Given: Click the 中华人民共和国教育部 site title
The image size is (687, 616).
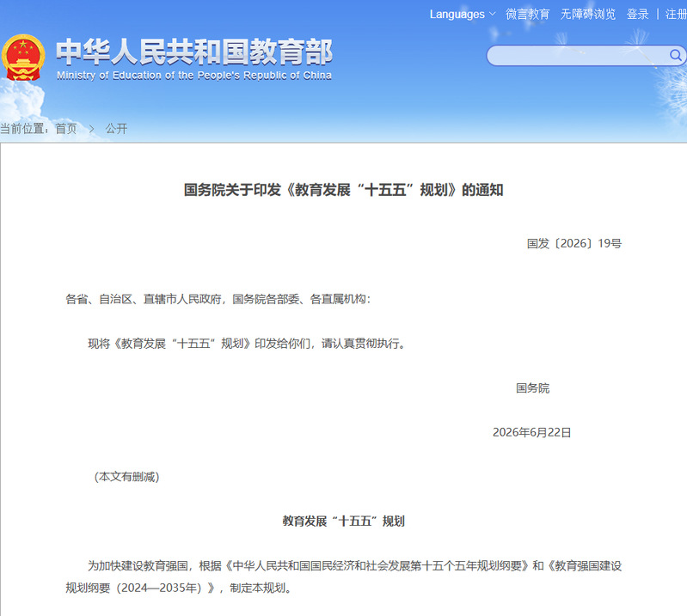Looking at the screenshot, I should pyautogui.click(x=194, y=52).
